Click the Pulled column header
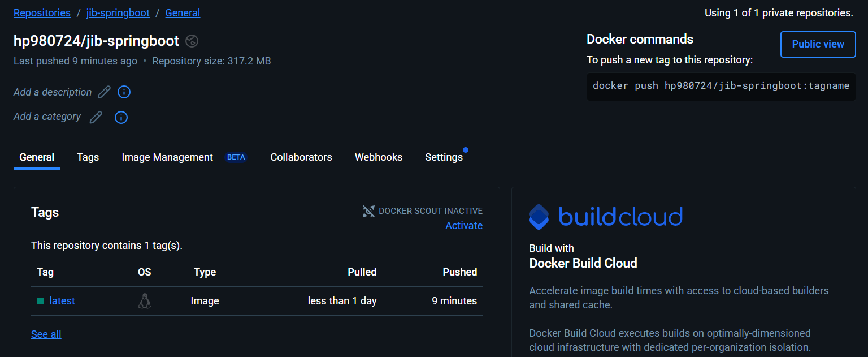The width and height of the screenshot is (868, 357). point(362,272)
